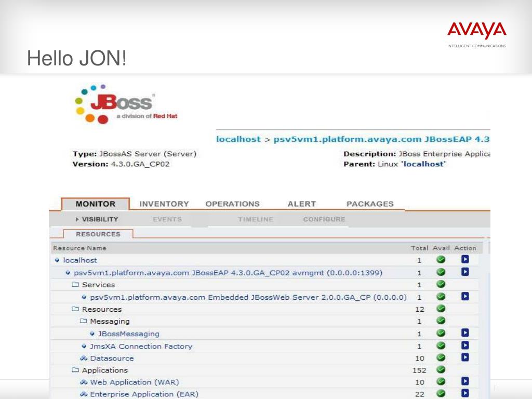Viewport: 532px width, 399px height.
Task: Click availability icon of localhost row
Action: point(441,260)
